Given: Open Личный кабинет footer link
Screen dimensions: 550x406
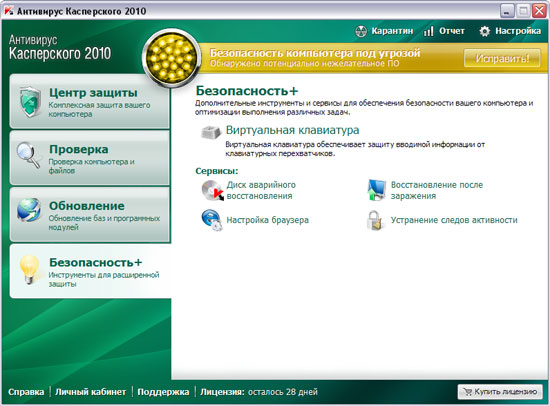Looking at the screenshot, I should click(x=90, y=392).
